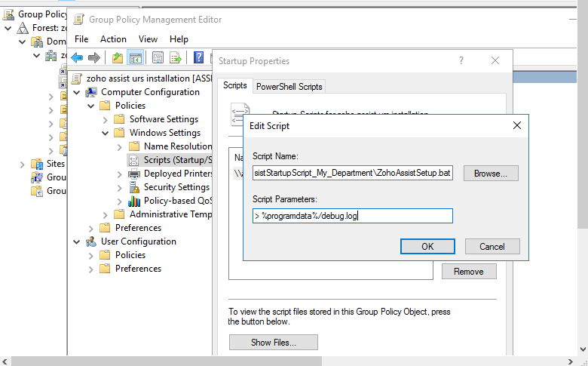Expand Policies under User Configuration
Viewport: 588px width, 366px height.
[x=90, y=256]
